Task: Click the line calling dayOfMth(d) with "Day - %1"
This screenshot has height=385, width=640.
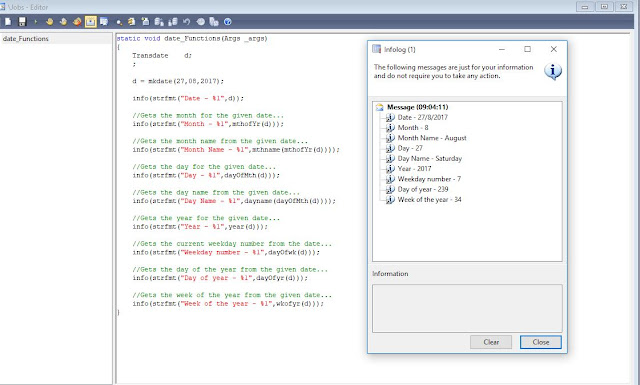Action: (x=206, y=176)
